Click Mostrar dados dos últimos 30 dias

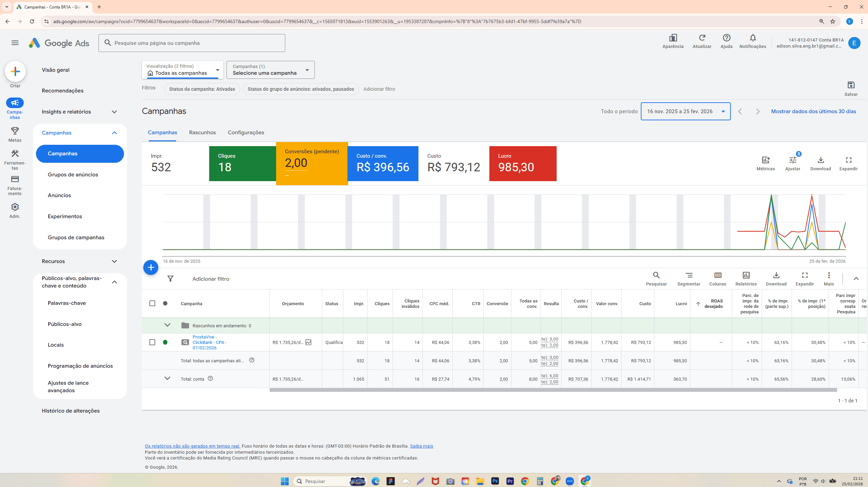[813, 111]
